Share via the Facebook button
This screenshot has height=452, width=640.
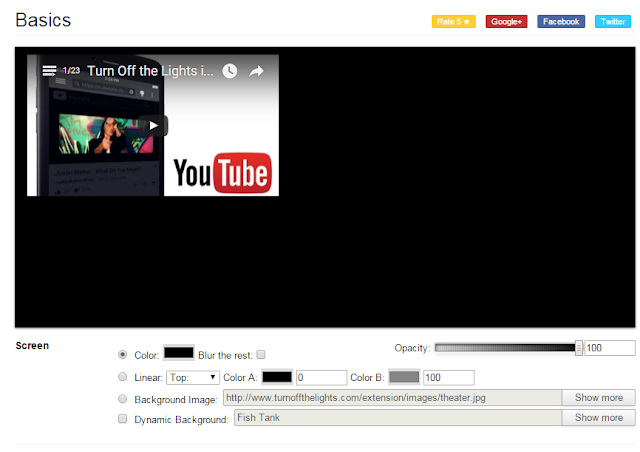pyautogui.click(x=561, y=22)
